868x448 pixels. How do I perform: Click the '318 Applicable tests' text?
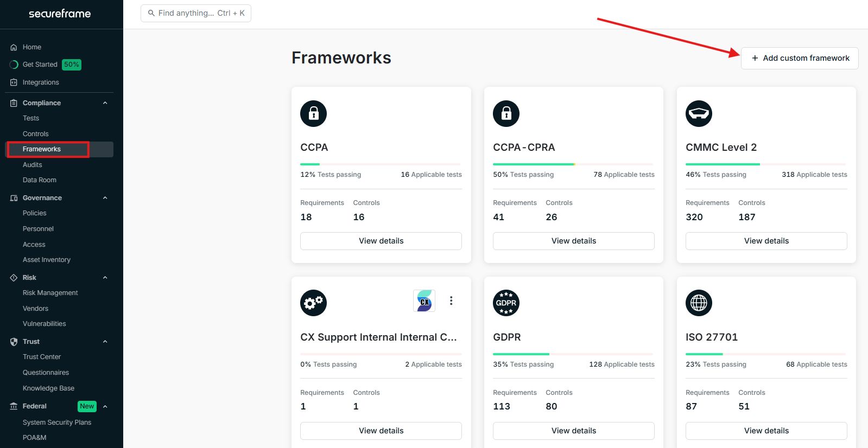(x=814, y=175)
